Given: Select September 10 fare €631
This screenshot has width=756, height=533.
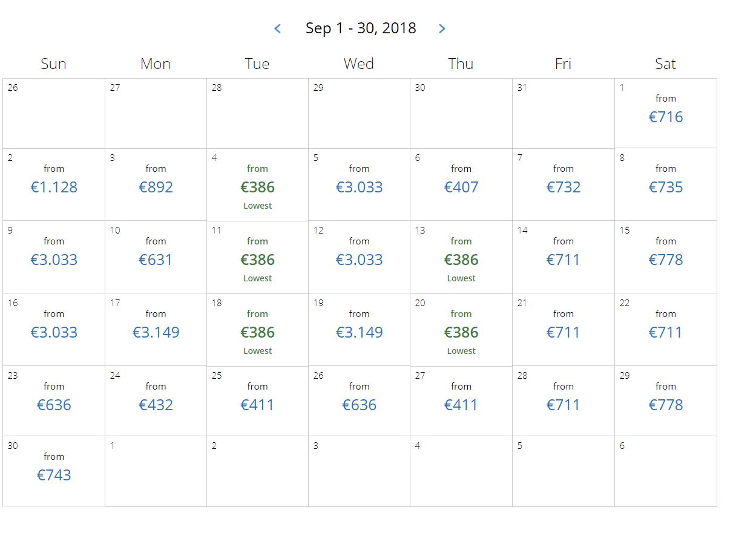Looking at the screenshot, I should tap(156, 257).
